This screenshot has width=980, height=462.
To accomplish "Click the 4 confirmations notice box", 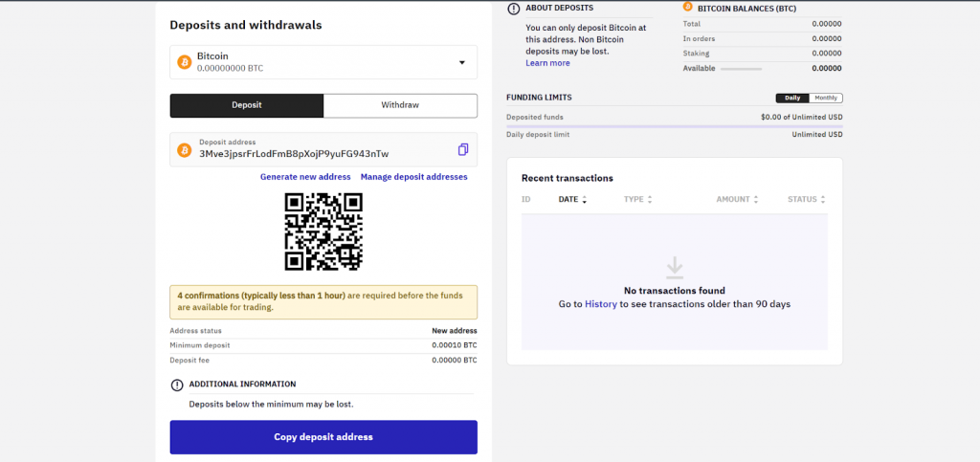I will (323, 302).
